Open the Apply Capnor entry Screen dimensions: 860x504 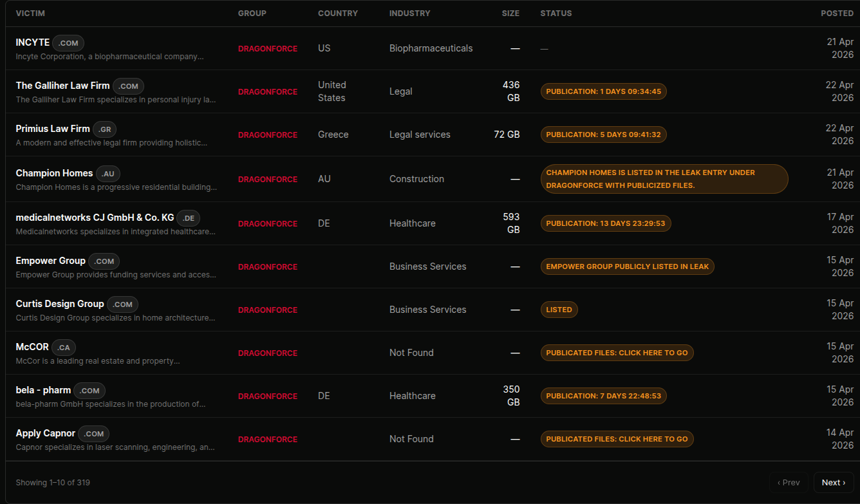[46, 433]
